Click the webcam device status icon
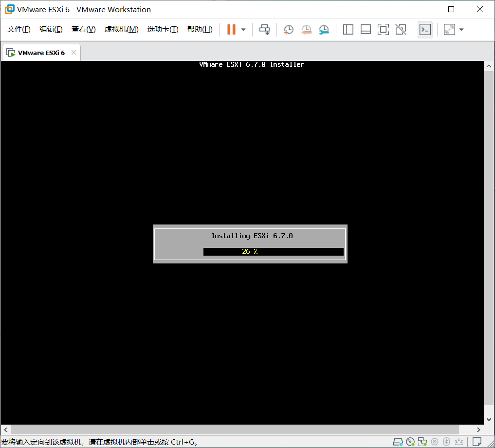 coord(434,442)
